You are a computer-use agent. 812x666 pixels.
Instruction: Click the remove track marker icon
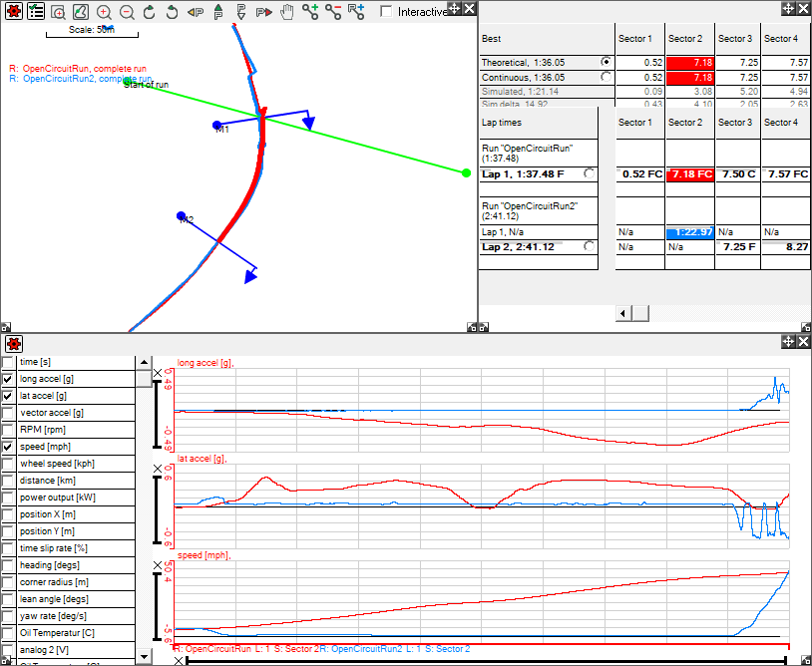click(333, 12)
